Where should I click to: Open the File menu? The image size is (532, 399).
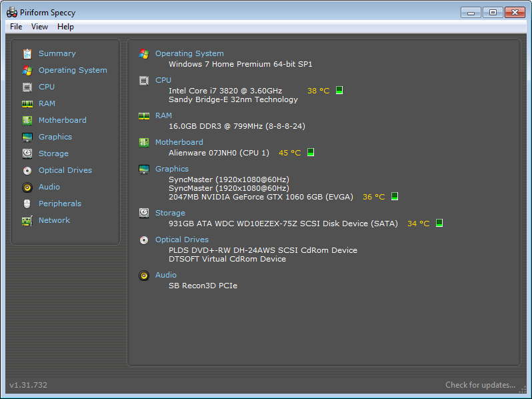point(16,27)
